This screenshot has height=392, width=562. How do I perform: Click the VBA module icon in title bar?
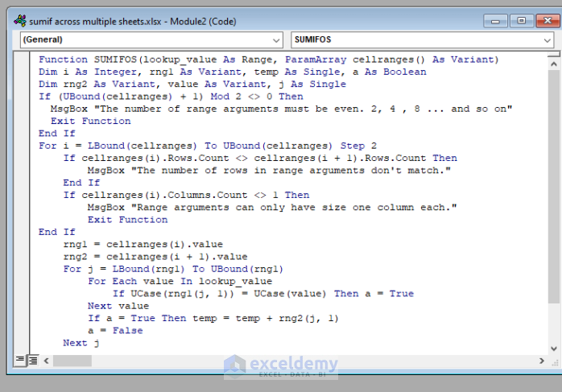tap(20, 21)
